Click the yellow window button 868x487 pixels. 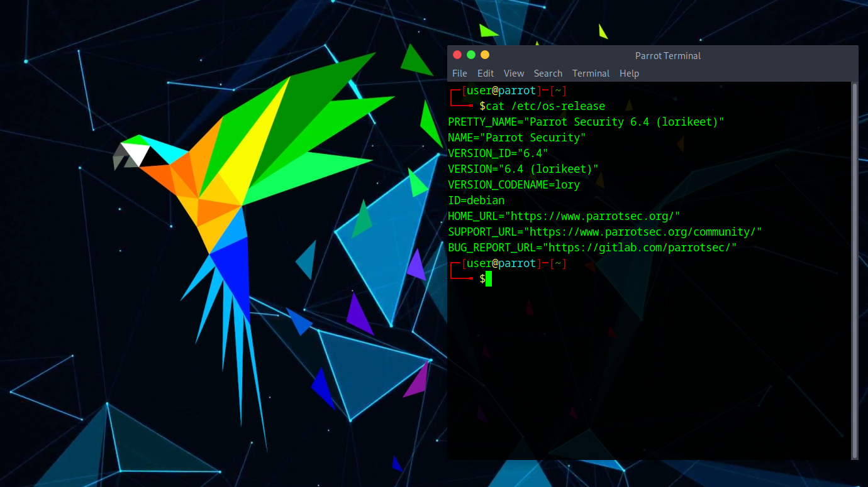(x=485, y=55)
